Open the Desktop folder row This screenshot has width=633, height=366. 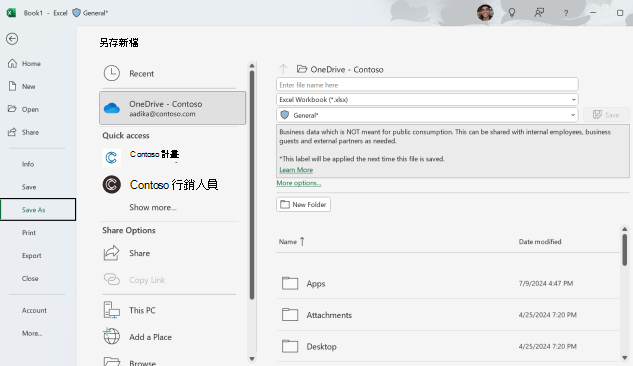[447, 346]
